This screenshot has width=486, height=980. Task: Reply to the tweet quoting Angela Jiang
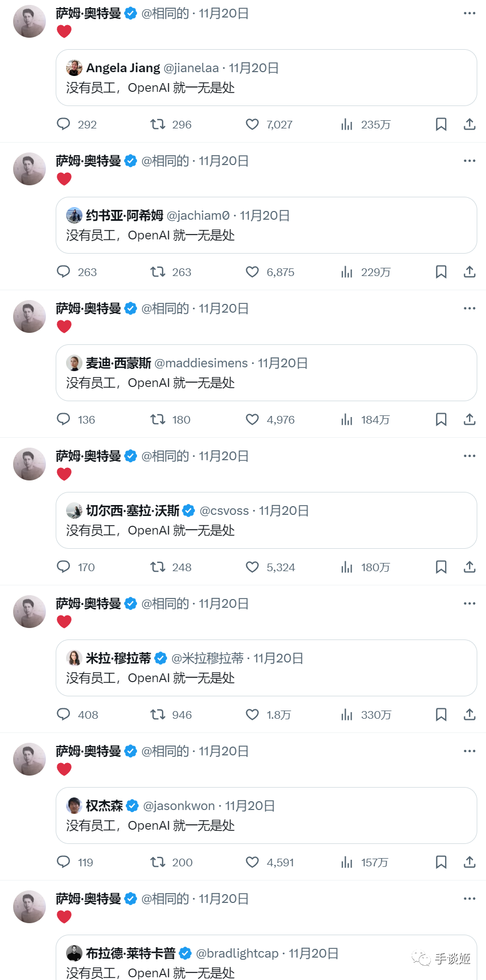point(64,125)
